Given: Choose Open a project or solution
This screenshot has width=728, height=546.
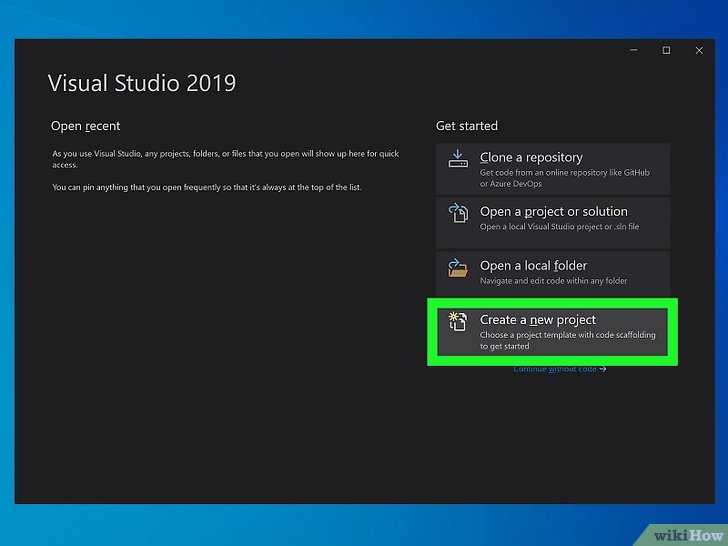Looking at the screenshot, I should click(x=552, y=223).
